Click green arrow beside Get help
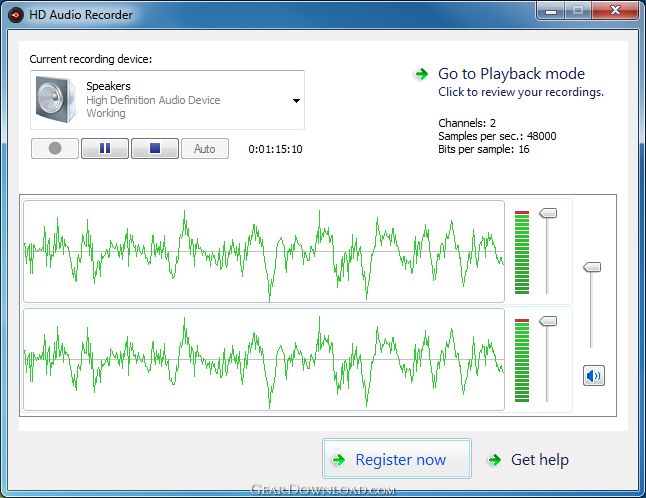Image resolution: width=646 pixels, height=498 pixels. coord(494,460)
